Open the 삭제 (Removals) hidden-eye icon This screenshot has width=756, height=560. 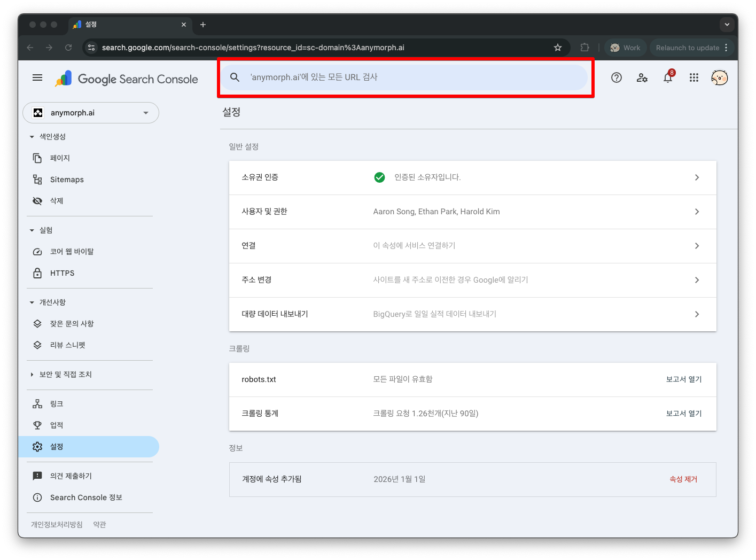click(x=37, y=200)
